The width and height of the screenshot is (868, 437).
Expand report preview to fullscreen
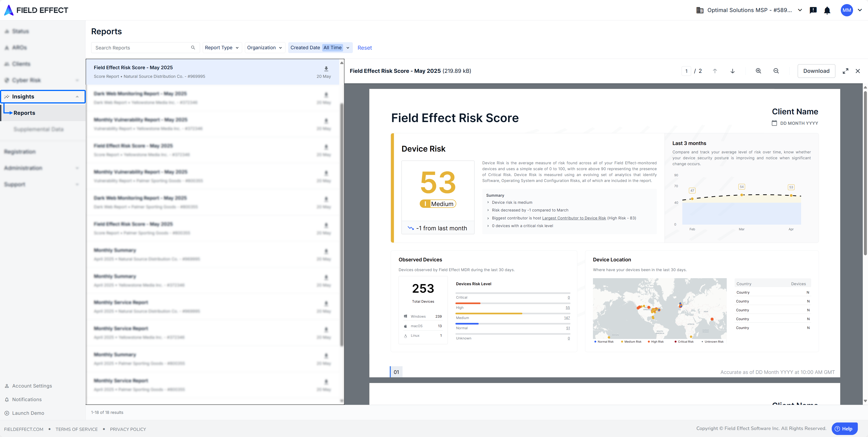[845, 71]
